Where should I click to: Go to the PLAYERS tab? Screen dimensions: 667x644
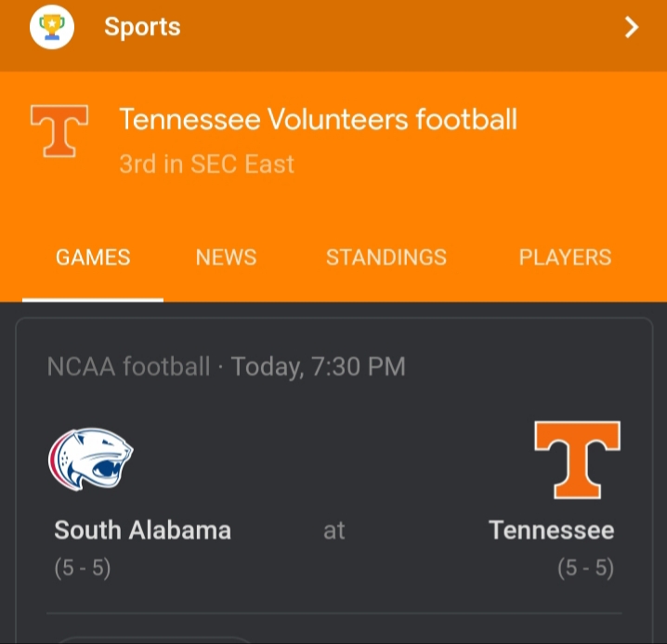coord(565,257)
